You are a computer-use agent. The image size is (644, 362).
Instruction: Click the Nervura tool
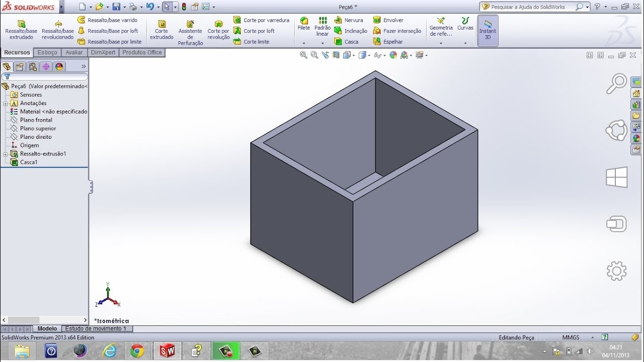pos(348,20)
